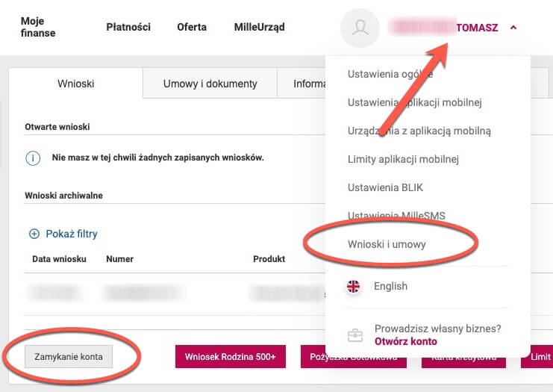Click the briefcase business account icon
Image resolution: width=553 pixels, height=392 pixels.
point(355,335)
